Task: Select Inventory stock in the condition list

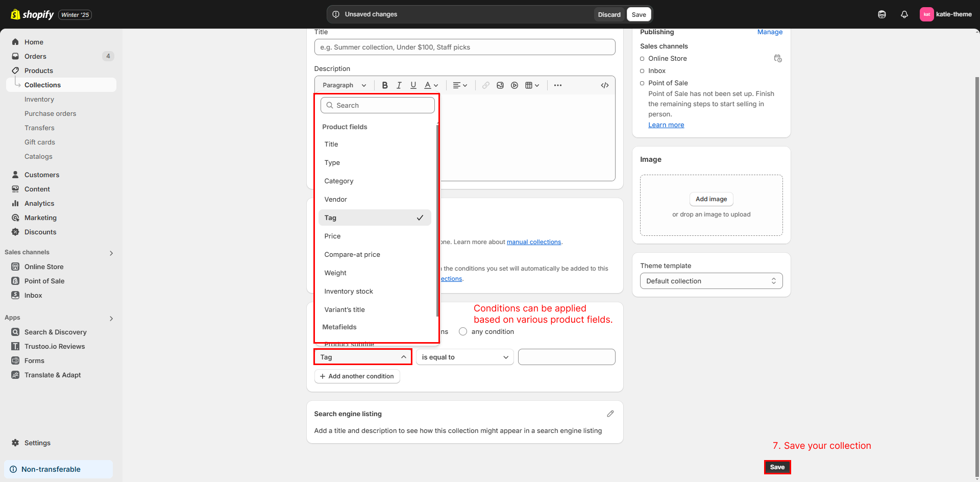Action: click(x=349, y=291)
